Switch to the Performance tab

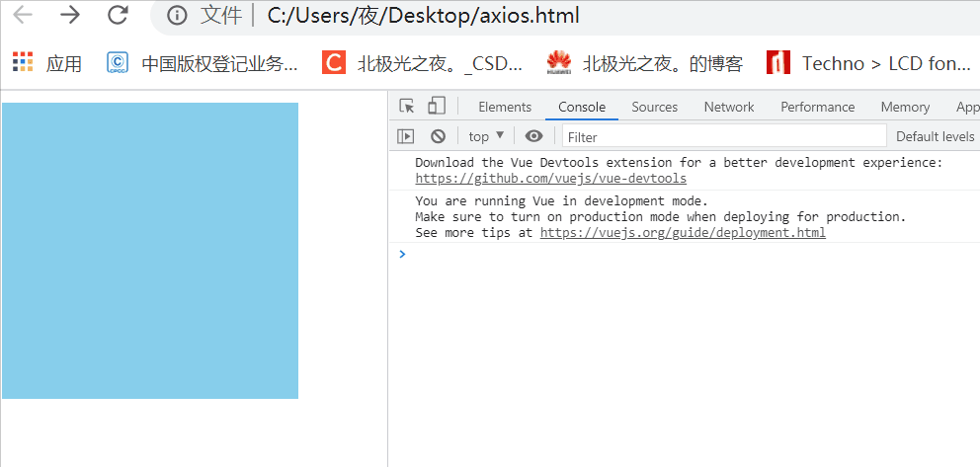(818, 107)
